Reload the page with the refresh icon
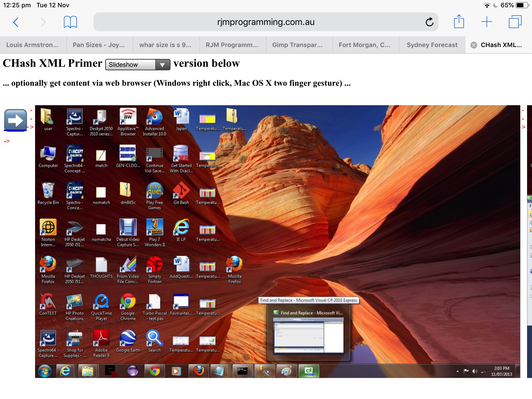 pos(429,22)
